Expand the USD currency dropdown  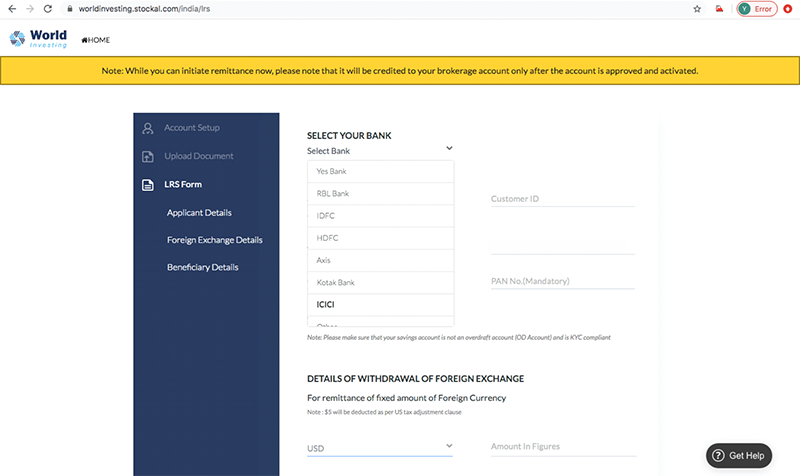pos(449,446)
